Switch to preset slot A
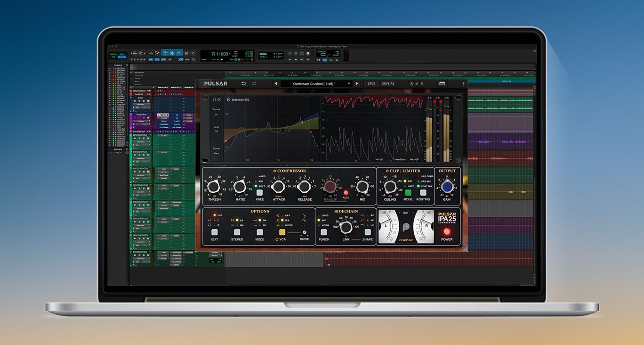 point(411,83)
